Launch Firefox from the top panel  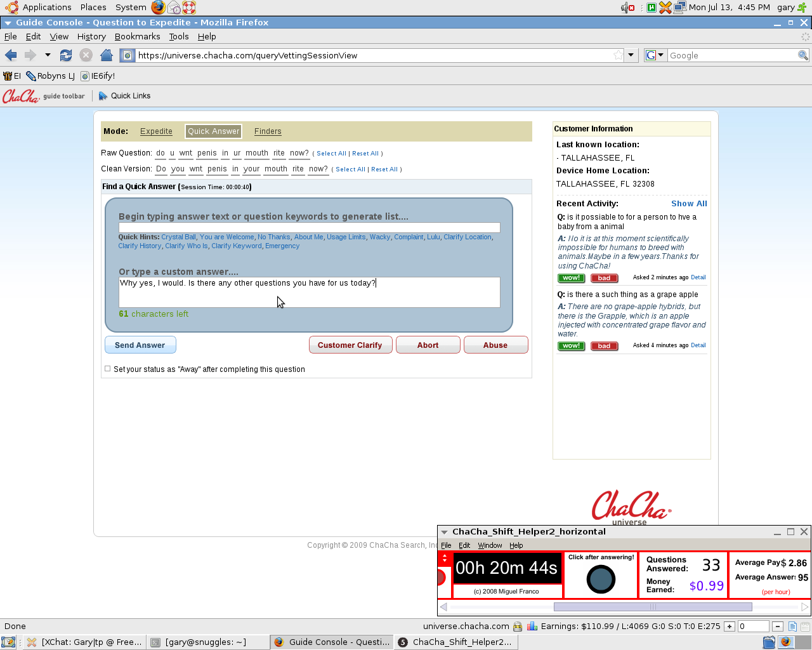tap(159, 8)
